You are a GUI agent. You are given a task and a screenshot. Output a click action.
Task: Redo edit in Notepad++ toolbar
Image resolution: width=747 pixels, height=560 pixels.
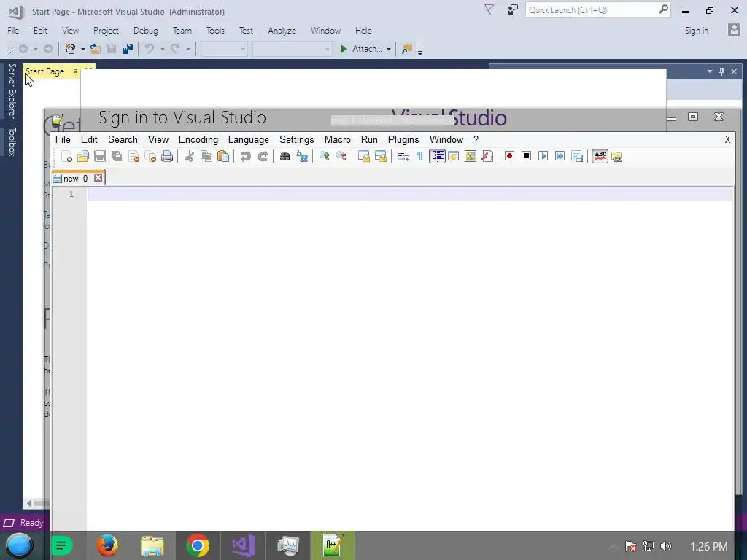click(x=263, y=156)
